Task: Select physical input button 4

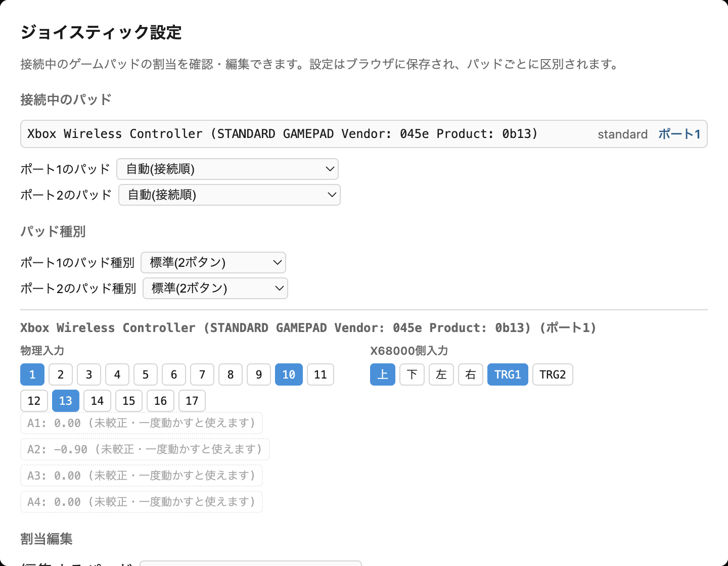Action: pos(117,374)
